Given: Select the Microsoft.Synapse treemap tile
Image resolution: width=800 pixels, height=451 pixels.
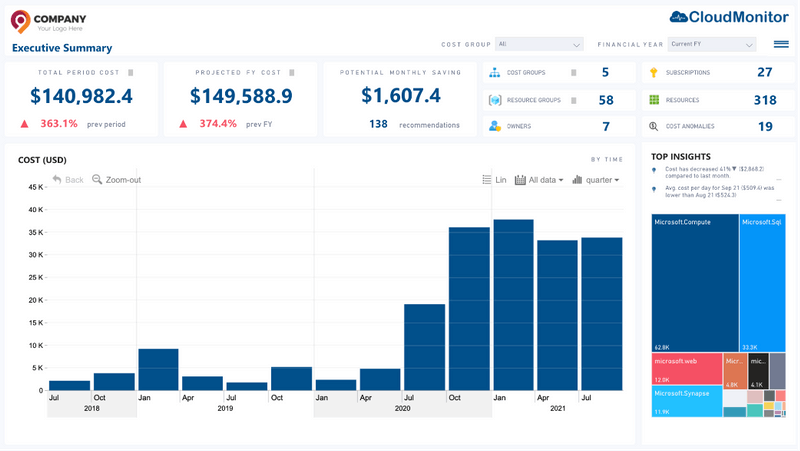Looking at the screenshot, I should [x=687, y=401].
